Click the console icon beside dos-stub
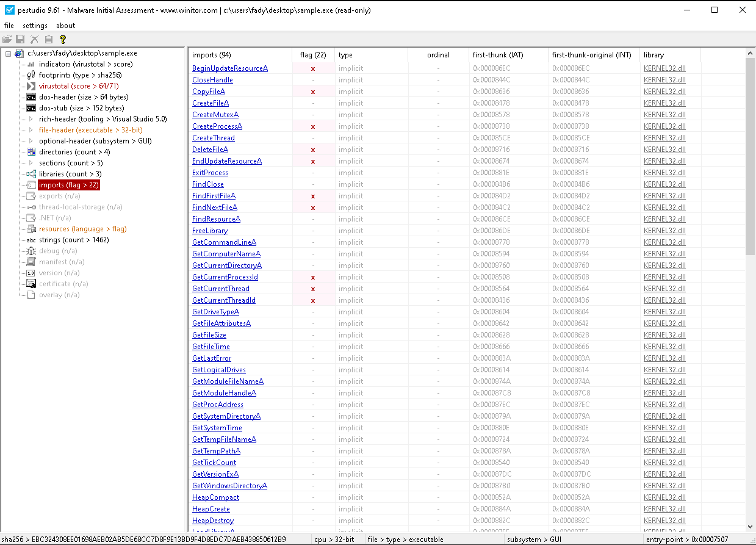Screen dimensions: 756x545 (31, 108)
